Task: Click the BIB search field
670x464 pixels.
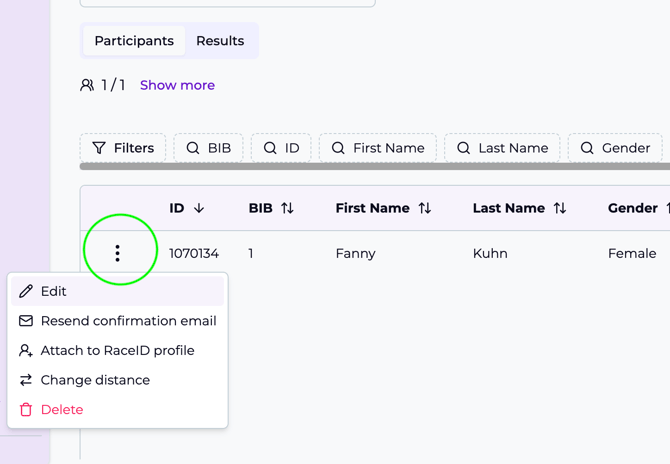Action: click(x=209, y=148)
